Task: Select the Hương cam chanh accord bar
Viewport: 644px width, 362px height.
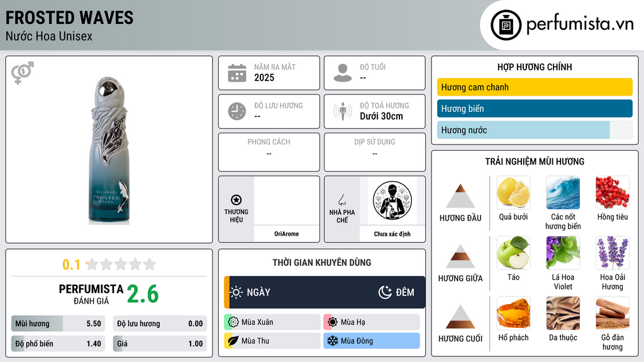Action: click(535, 87)
